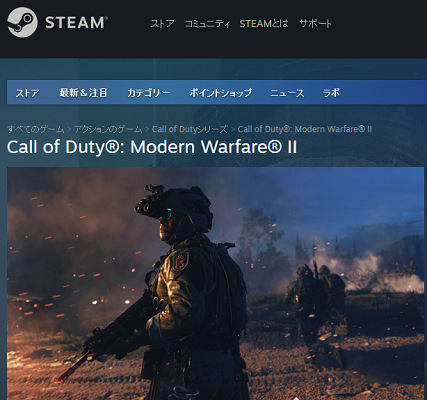The image size is (427, 400).
Task: Open the 最新＆注目 store tab
Action: (83, 93)
